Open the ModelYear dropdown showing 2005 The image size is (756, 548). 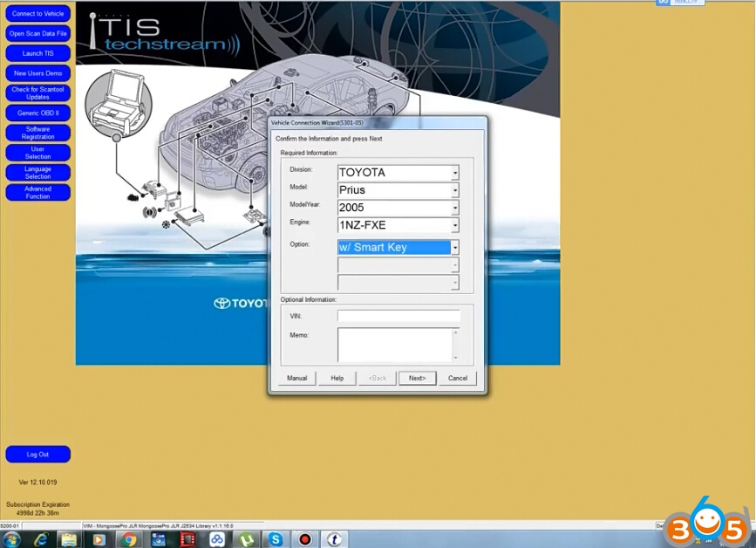coord(454,208)
